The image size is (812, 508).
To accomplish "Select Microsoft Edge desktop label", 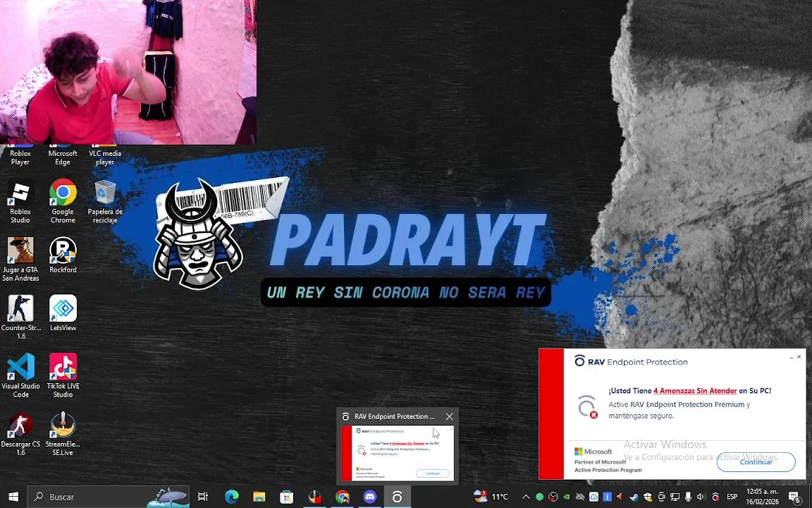I will click(63, 157).
